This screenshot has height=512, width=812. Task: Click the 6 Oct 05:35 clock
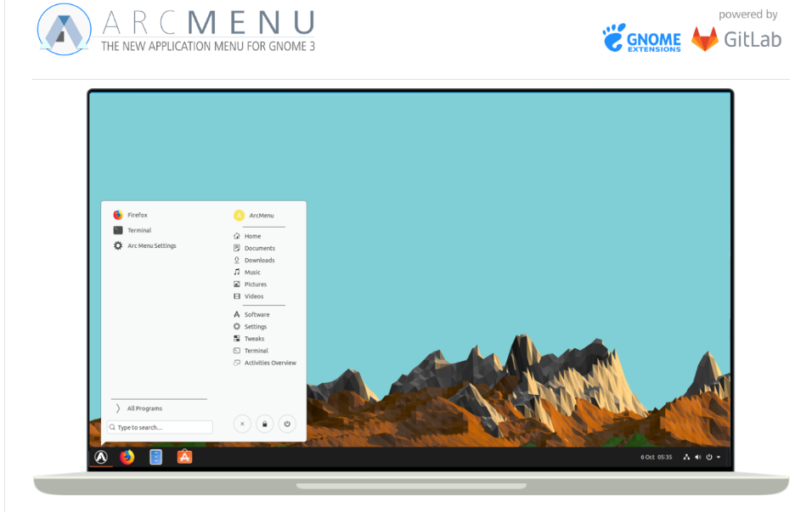[x=656, y=457]
